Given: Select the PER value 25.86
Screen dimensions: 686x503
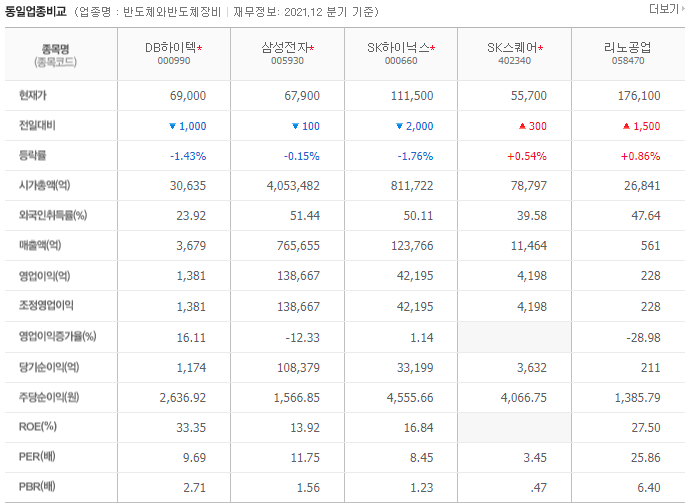Looking at the screenshot, I should tap(646, 458).
